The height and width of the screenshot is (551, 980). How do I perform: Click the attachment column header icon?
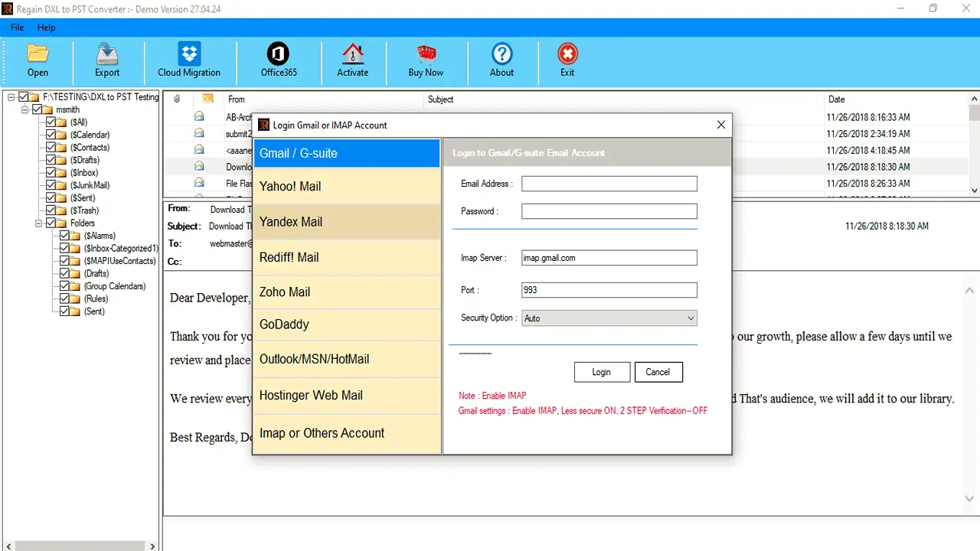point(177,99)
